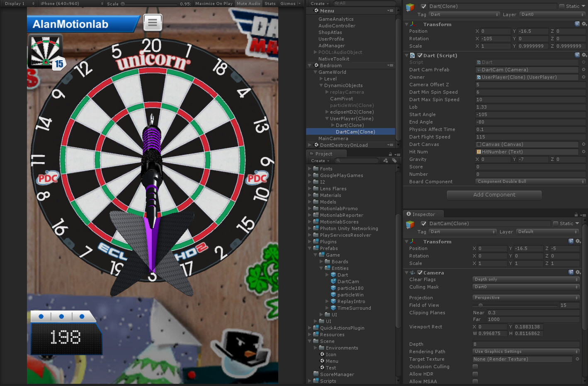588x386 pixels.
Task: Open the Clear Flags dropdown set to Depth only
Action: coord(525,279)
